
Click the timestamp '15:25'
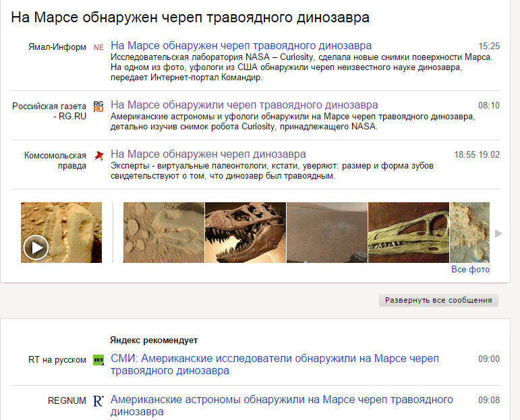[489, 46]
